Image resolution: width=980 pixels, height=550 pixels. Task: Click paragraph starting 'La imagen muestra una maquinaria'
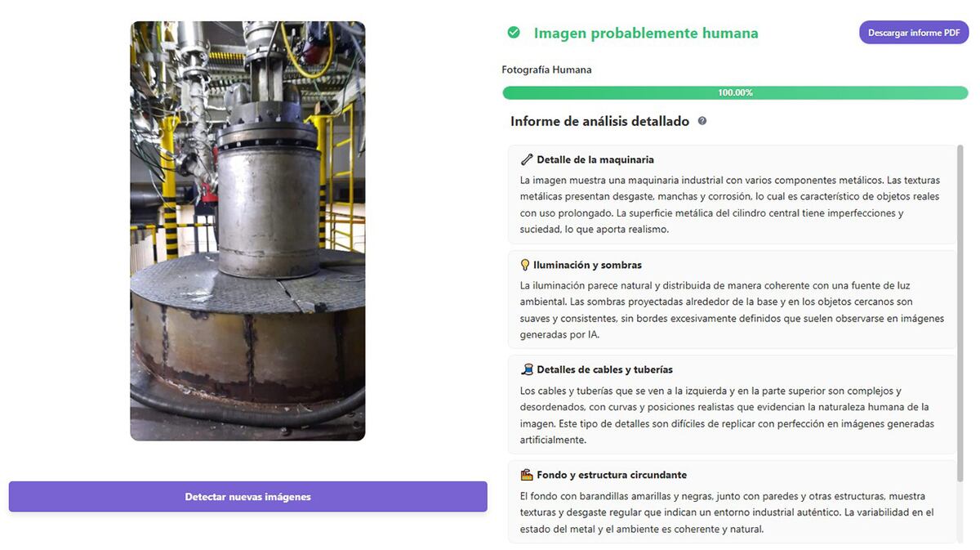(x=730, y=204)
